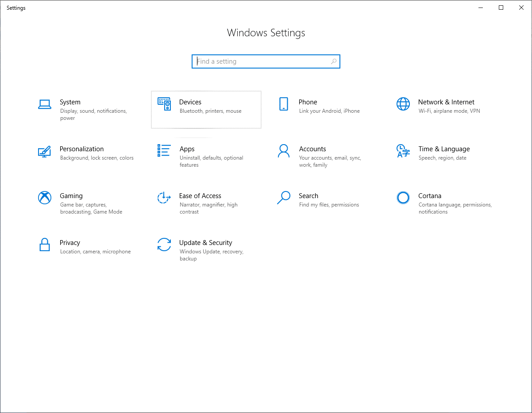The height and width of the screenshot is (413, 532).
Task: Select the Time & Language icon
Action: tap(403, 151)
